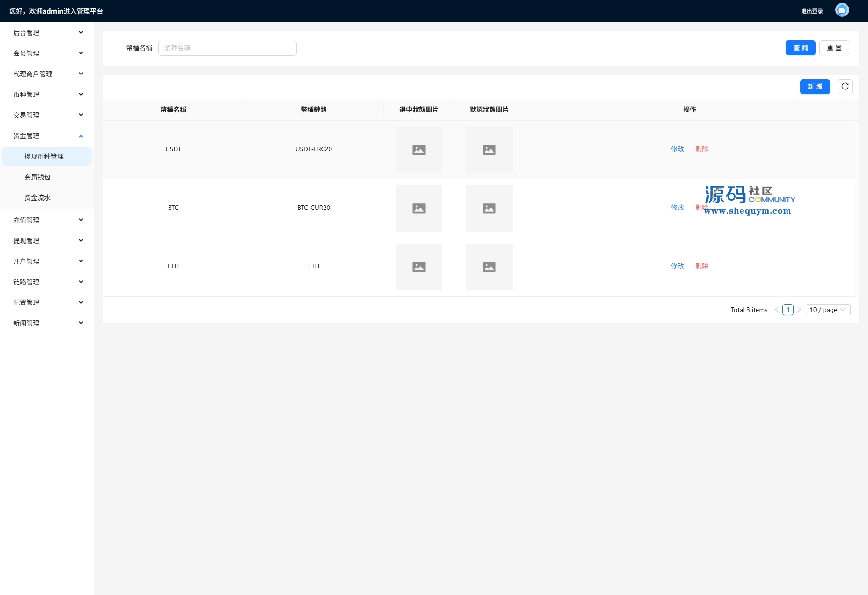Open 资金流水 submenu item
This screenshot has height=595, width=868.
(x=37, y=198)
